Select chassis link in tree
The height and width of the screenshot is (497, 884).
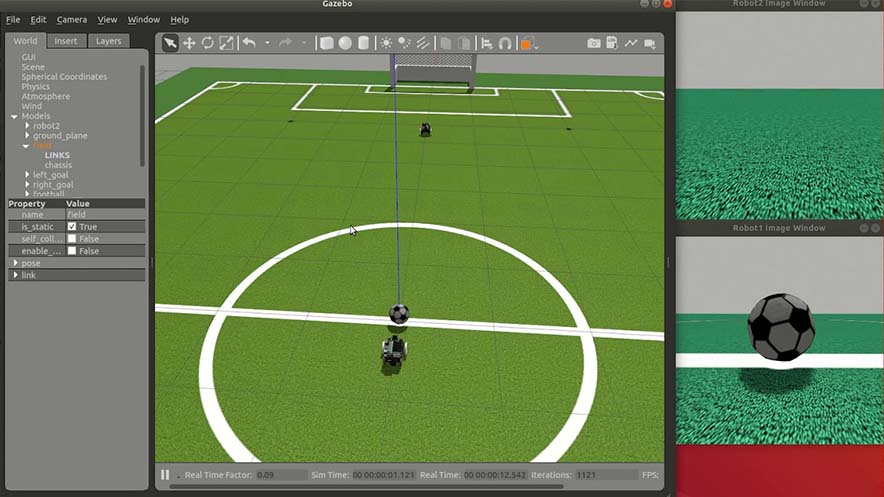coord(58,165)
